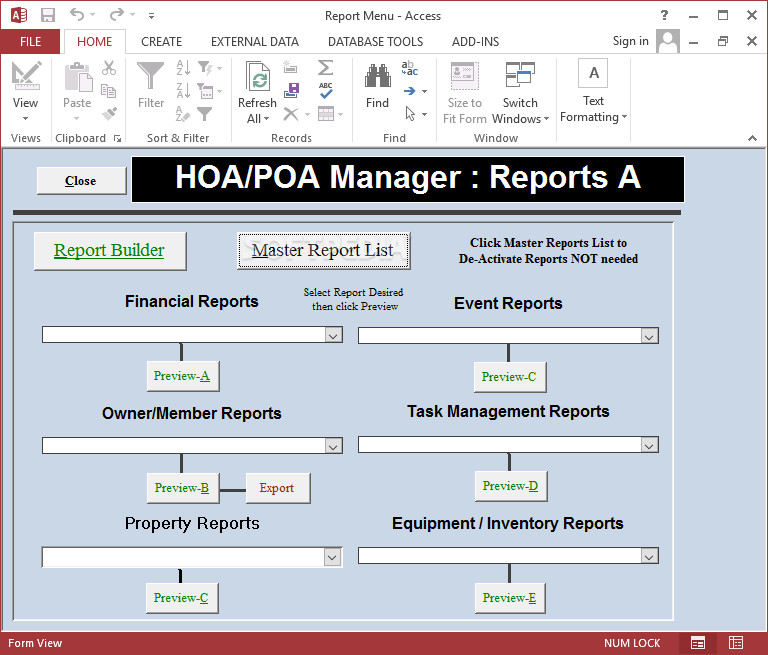Click the Access app icon in the title bar
Image resolution: width=768 pixels, height=655 pixels.
19,15
